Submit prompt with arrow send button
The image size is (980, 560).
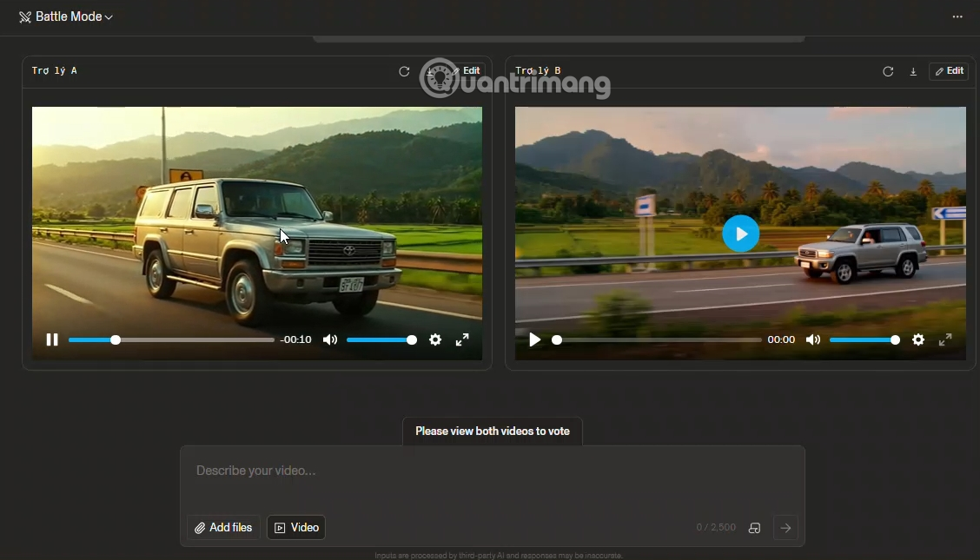pyautogui.click(x=785, y=528)
